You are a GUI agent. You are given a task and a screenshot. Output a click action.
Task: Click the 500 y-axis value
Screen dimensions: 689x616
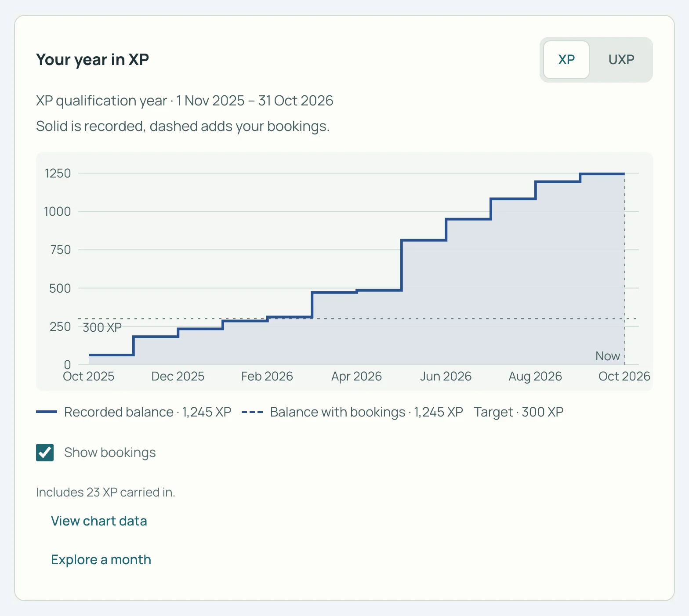60,288
